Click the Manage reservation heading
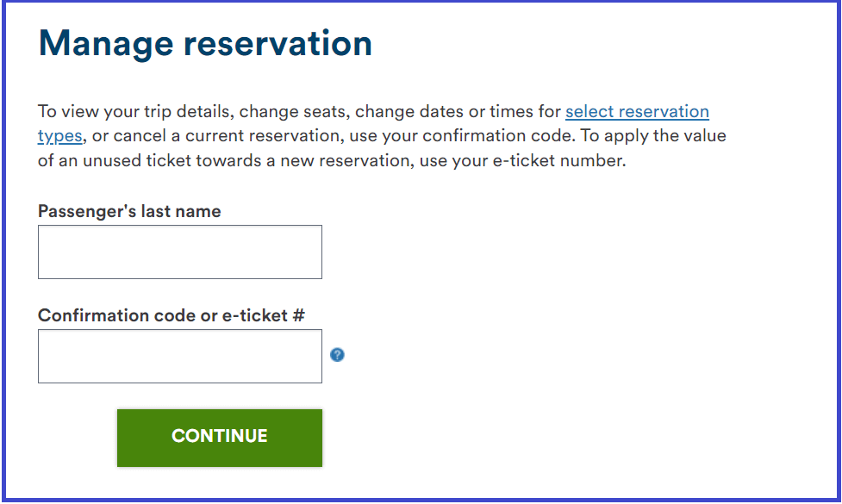The width and height of the screenshot is (842, 504). (205, 43)
